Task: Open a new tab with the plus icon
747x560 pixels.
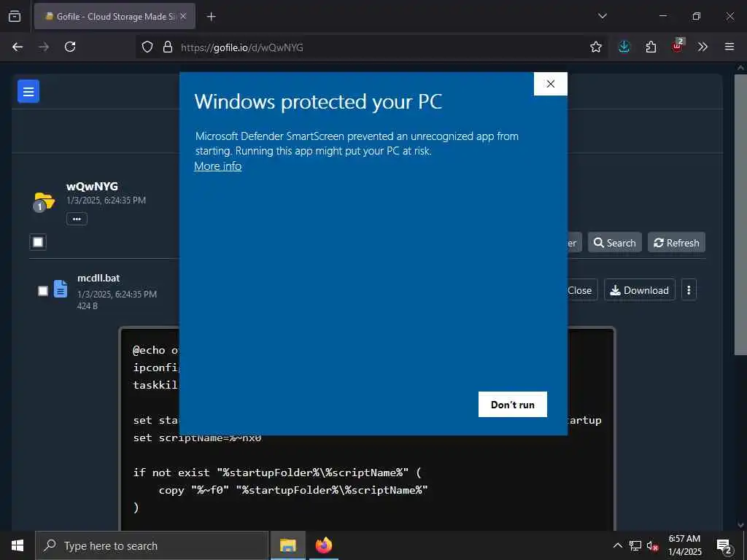Action: click(x=211, y=17)
